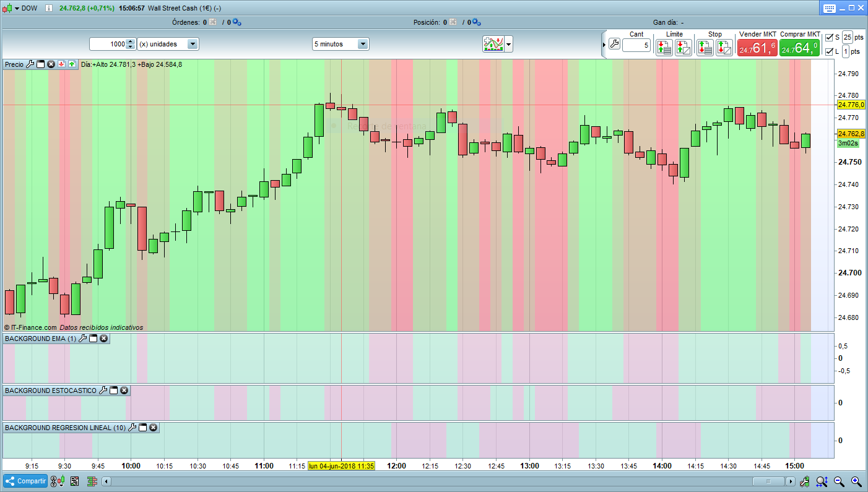Maximize the BACKGROUND ESTOCASTICO panel
This screenshot has width=868, height=492.
tap(114, 391)
